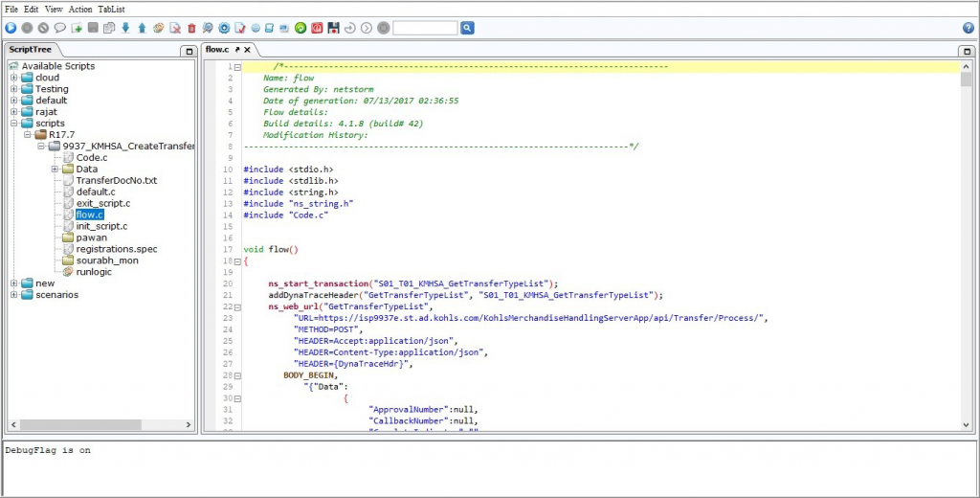Open the Action menu

click(x=80, y=10)
